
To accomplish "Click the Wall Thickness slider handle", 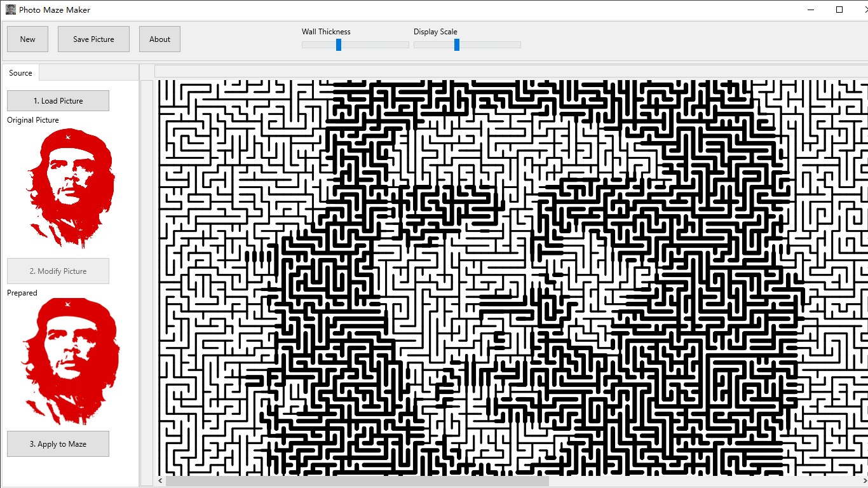I will click(339, 44).
